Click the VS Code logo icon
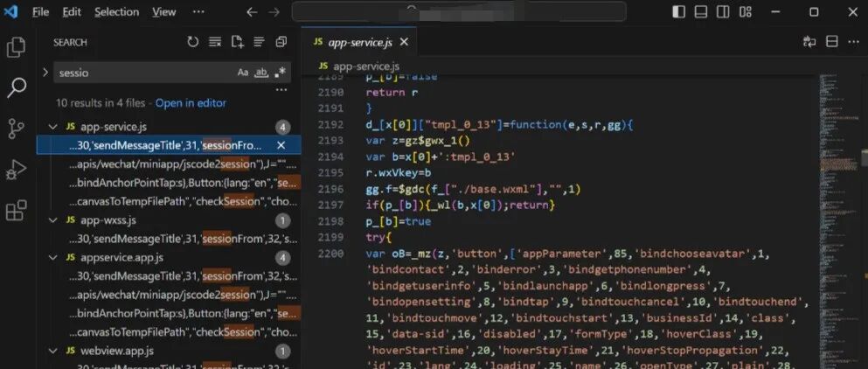The image size is (868, 369). [x=10, y=11]
